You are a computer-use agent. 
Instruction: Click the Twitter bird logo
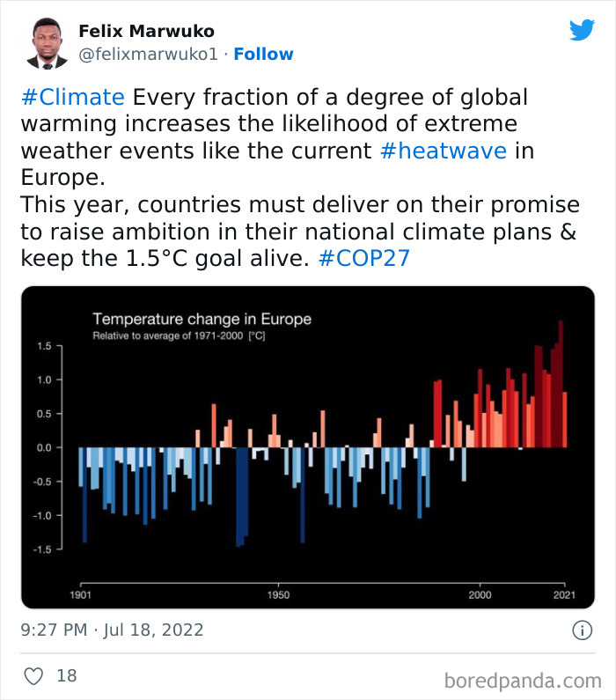(582, 30)
